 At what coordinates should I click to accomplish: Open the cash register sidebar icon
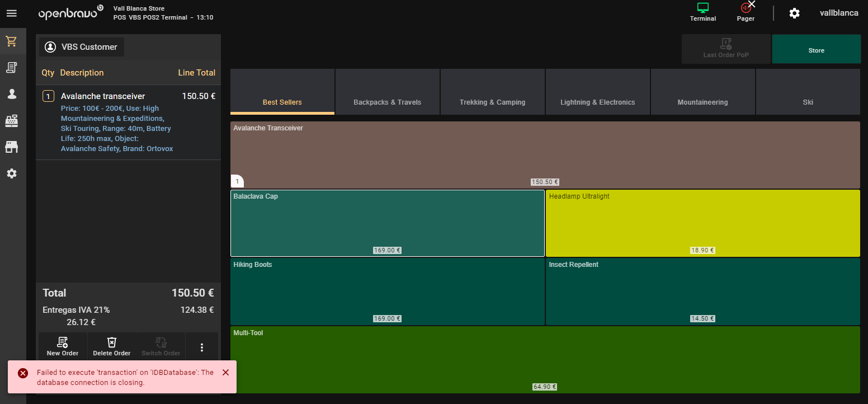click(11, 120)
